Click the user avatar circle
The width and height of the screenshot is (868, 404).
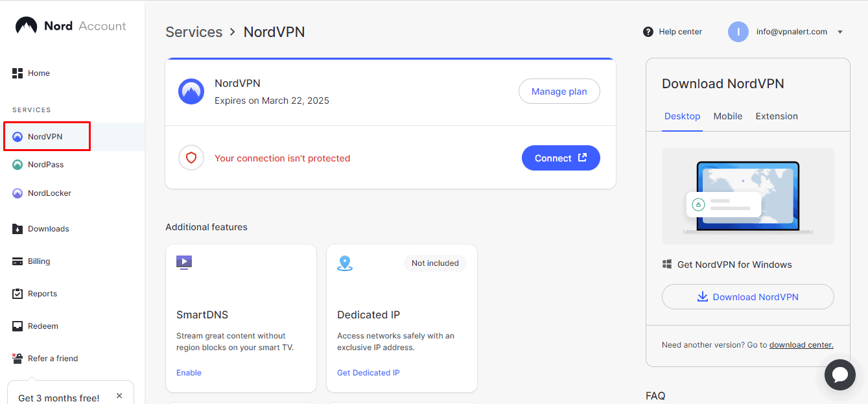pyautogui.click(x=738, y=32)
